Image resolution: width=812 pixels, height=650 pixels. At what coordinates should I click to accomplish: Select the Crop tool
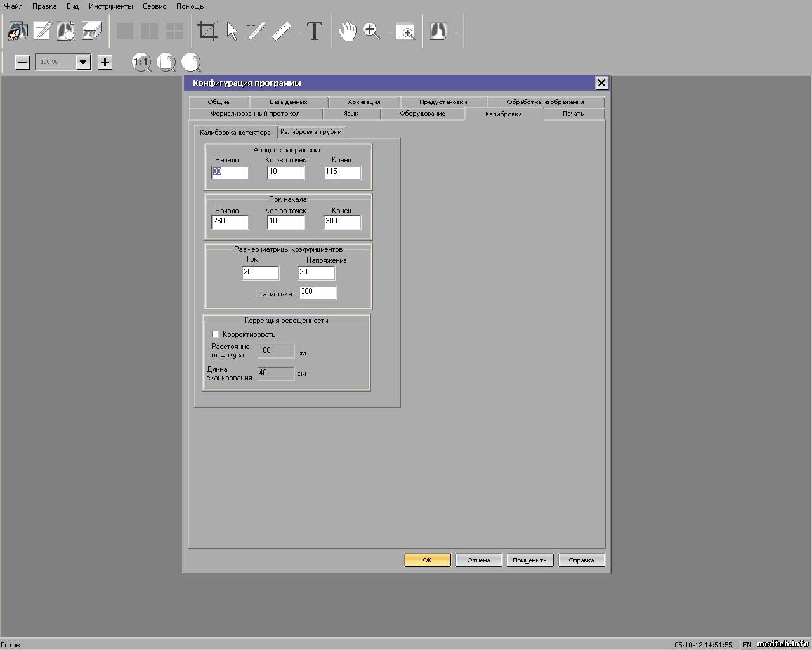[207, 31]
